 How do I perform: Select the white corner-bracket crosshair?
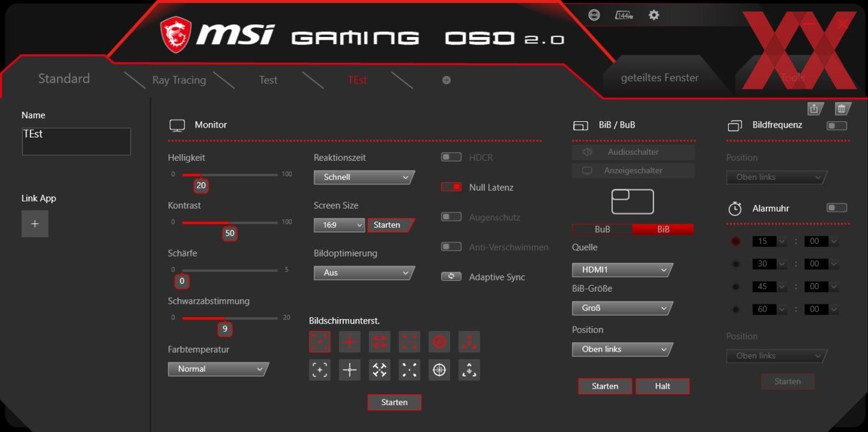pyautogui.click(x=320, y=369)
